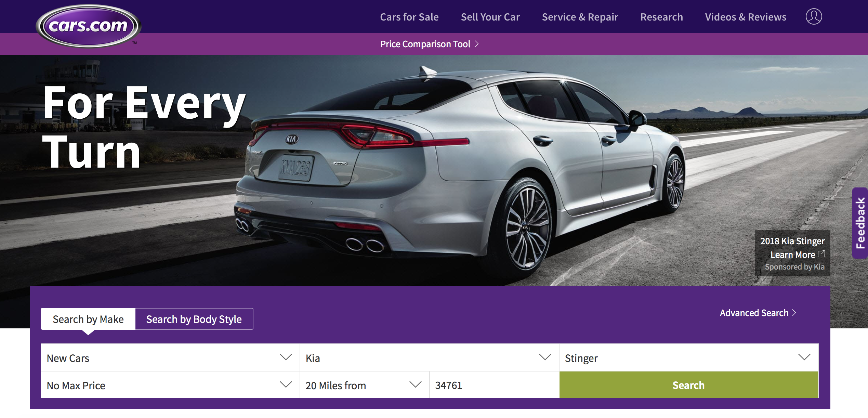Open the Cars for Sale menu

[x=409, y=17]
